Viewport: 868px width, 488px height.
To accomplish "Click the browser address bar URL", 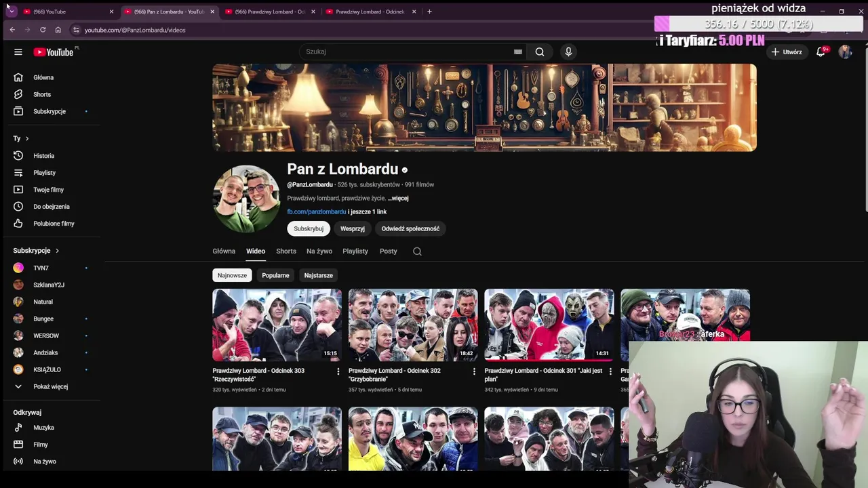I will (135, 30).
